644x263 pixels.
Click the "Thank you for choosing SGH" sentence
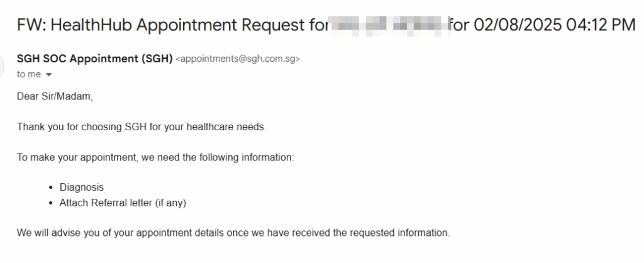[142, 126]
